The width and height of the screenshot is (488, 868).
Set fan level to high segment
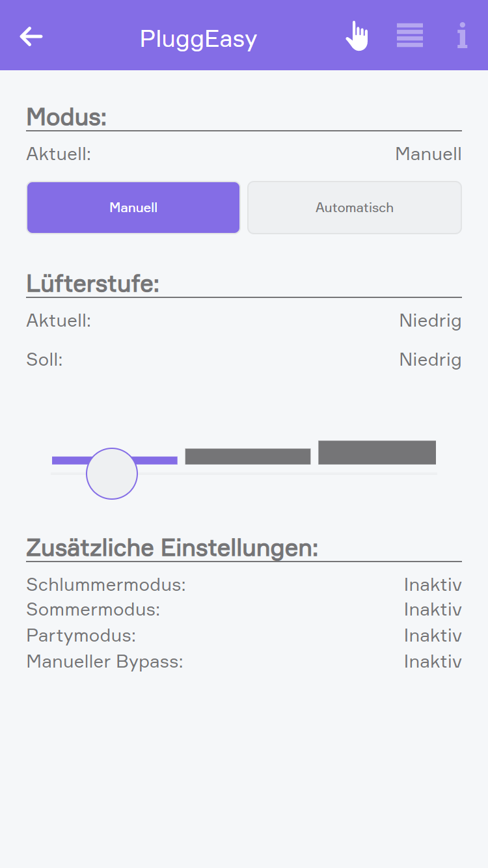[x=377, y=452]
